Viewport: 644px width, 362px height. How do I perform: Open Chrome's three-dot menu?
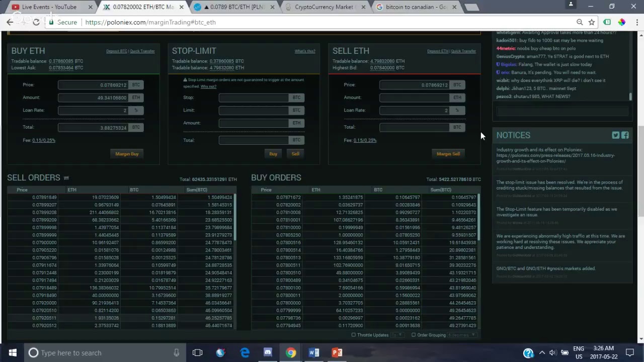636,22
